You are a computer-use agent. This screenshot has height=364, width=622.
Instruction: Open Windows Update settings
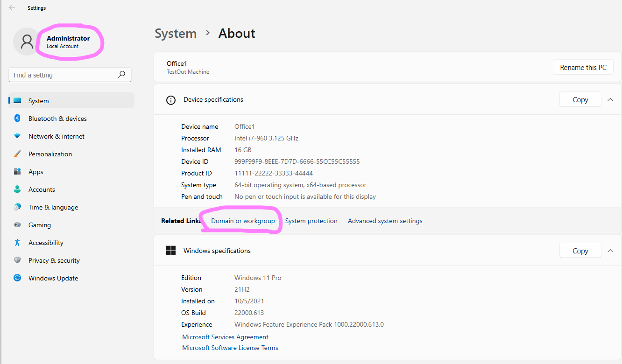click(71, 278)
